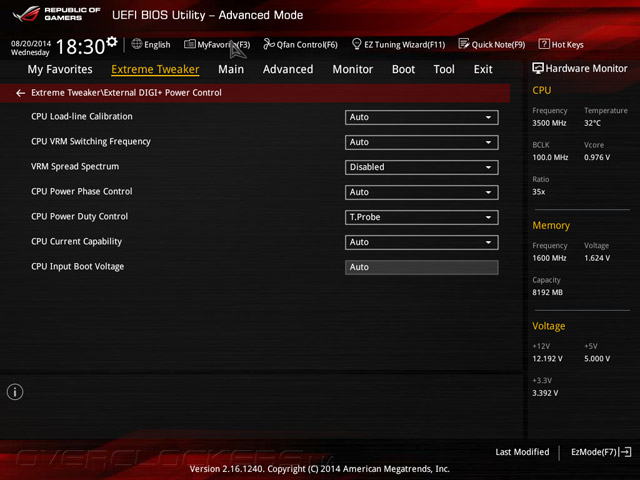The width and height of the screenshot is (640, 480).
Task: Click the +5V reading 5.000 V
Action: [597, 358]
